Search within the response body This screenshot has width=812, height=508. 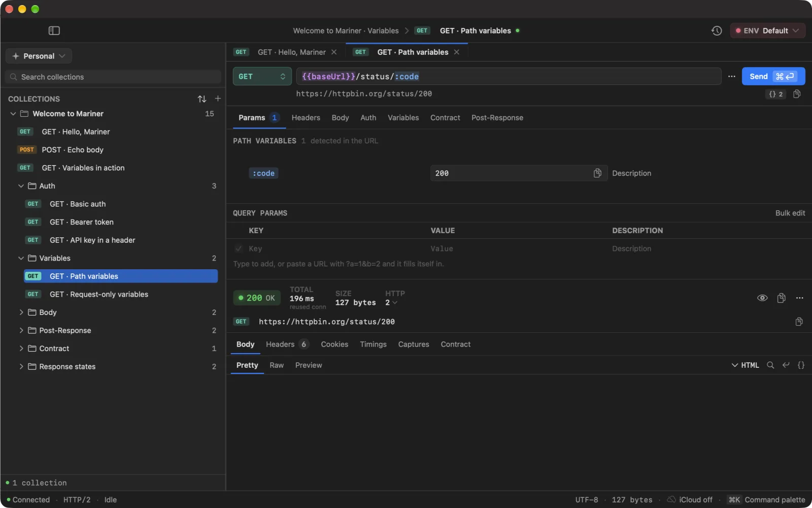[770, 365]
